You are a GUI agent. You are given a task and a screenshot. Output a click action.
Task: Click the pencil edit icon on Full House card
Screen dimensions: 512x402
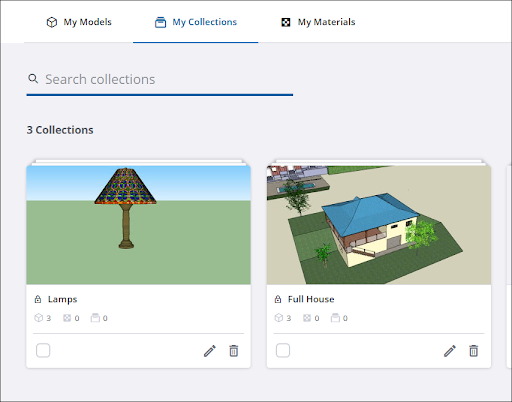coord(450,351)
